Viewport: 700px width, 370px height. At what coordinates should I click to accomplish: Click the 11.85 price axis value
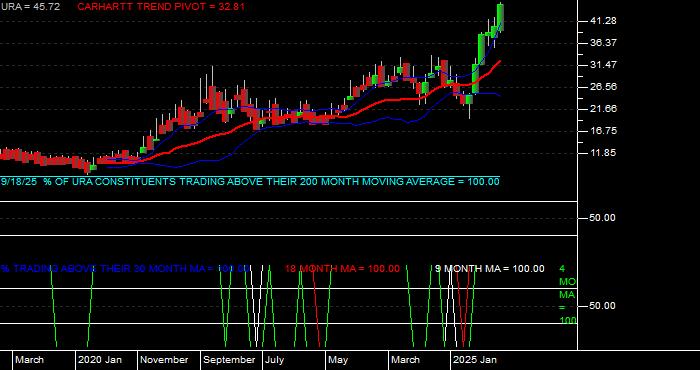point(603,153)
